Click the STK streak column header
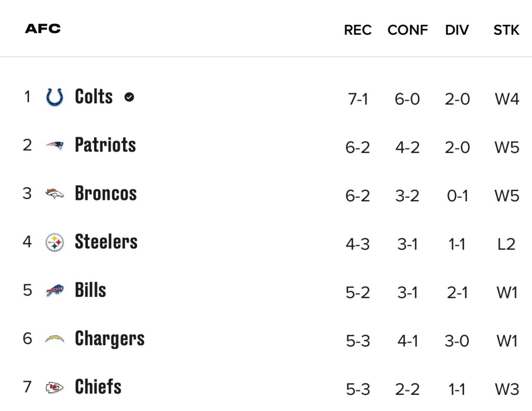The height and width of the screenshot is (411, 532). (x=506, y=30)
